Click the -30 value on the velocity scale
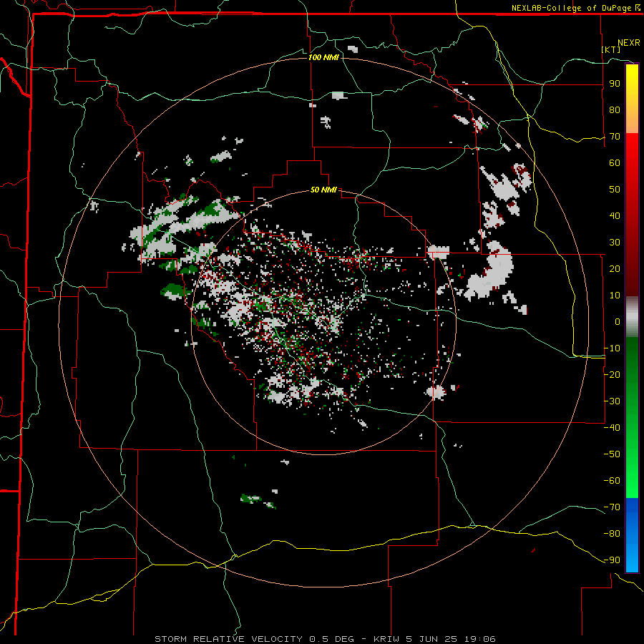 (x=612, y=401)
